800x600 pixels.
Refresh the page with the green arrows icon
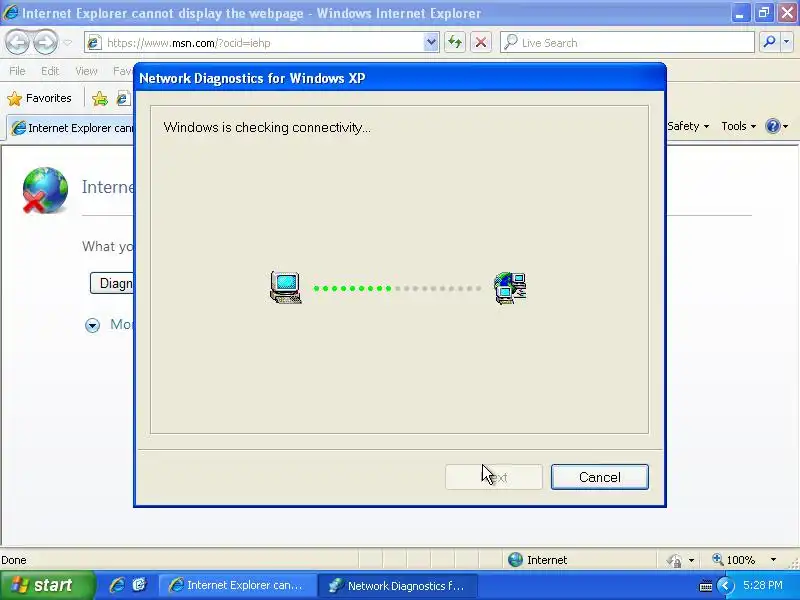pos(455,42)
